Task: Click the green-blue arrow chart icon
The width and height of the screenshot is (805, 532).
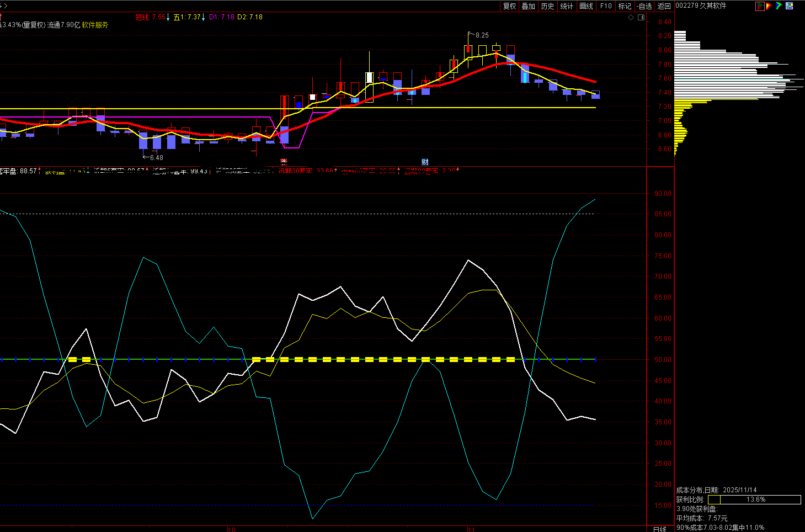Action: pos(779,6)
